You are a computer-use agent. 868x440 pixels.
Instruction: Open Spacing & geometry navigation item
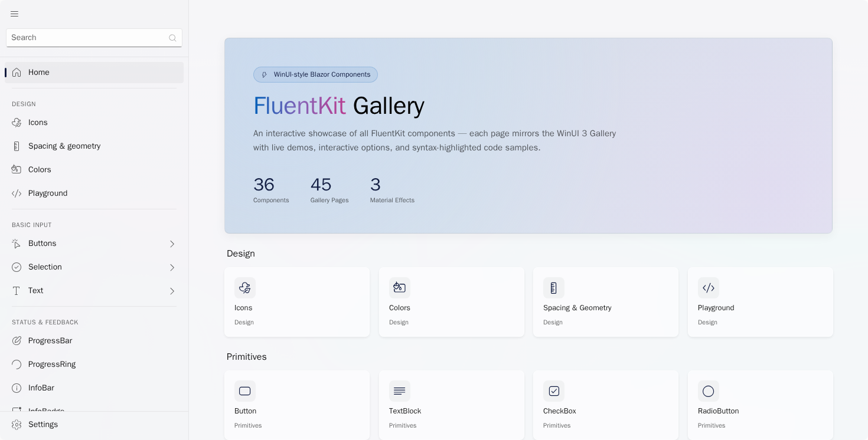point(94,146)
